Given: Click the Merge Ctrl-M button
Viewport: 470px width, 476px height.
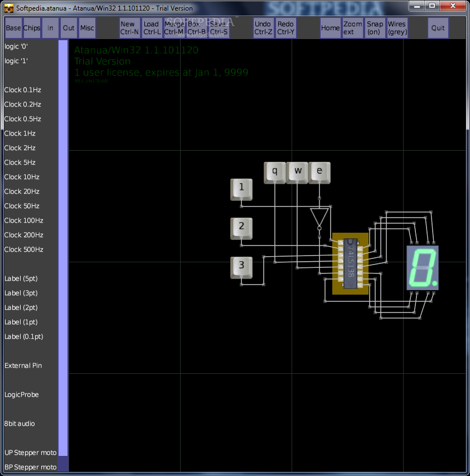Looking at the screenshot, I should (174, 28).
